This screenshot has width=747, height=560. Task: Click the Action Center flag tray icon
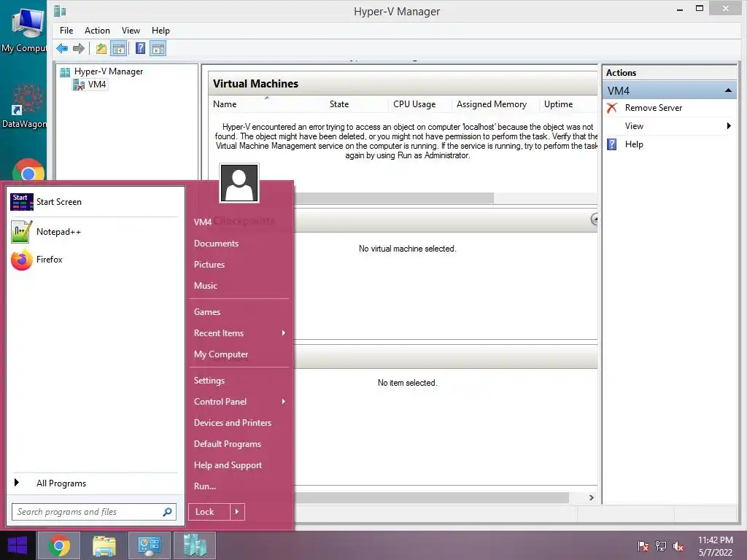coord(643,546)
